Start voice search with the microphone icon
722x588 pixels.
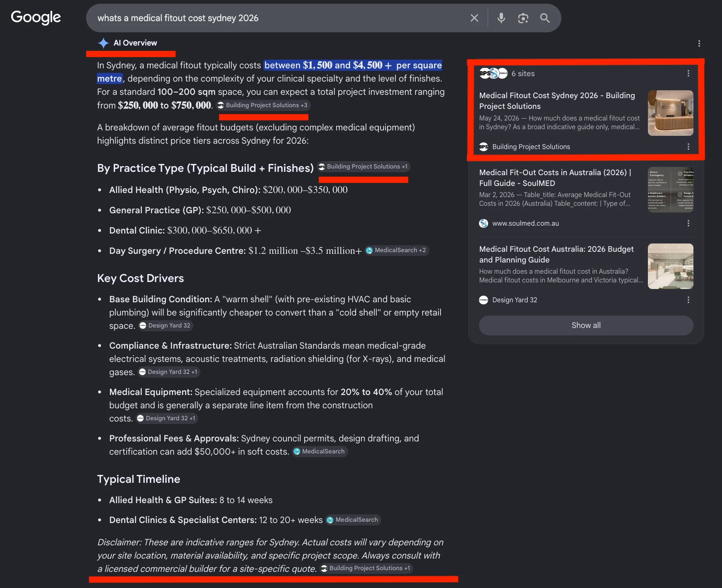click(x=501, y=18)
